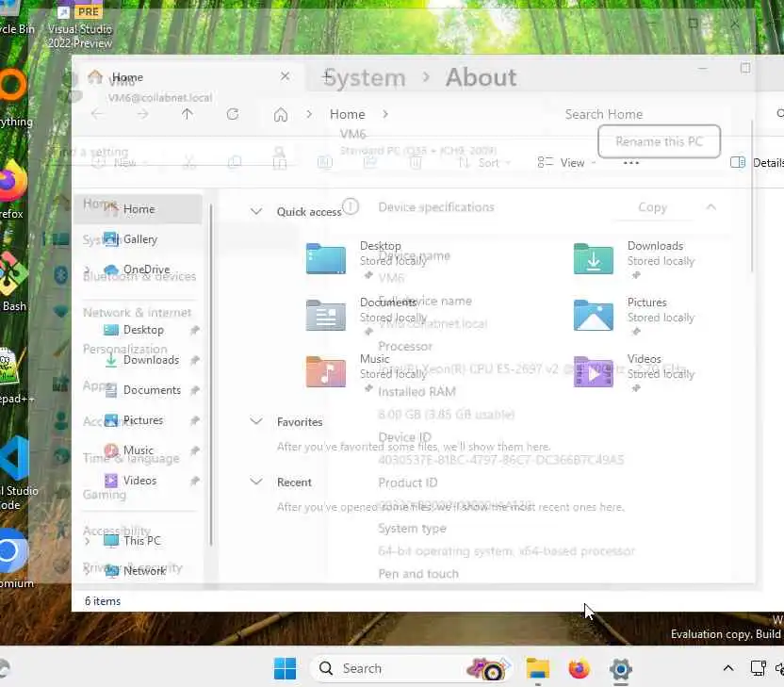
Task: Click the File Explorer taskbar icon
Action: [x=537, y=669]
